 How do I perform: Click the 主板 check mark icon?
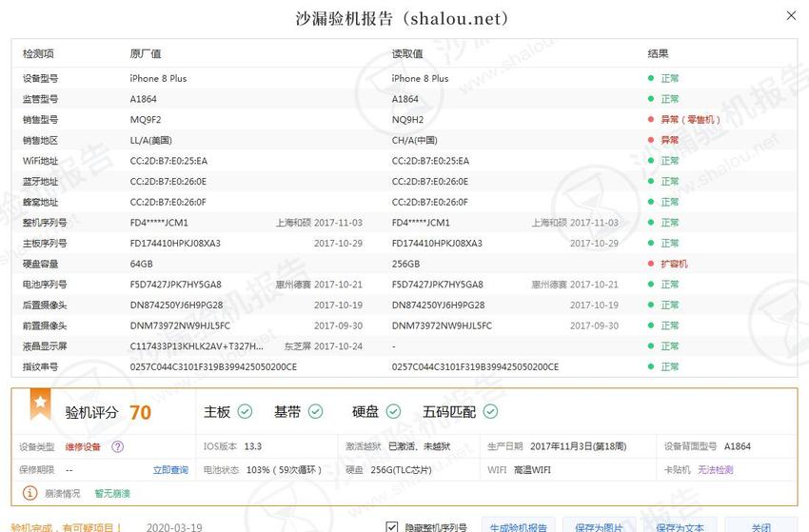[x=245, y=411]
